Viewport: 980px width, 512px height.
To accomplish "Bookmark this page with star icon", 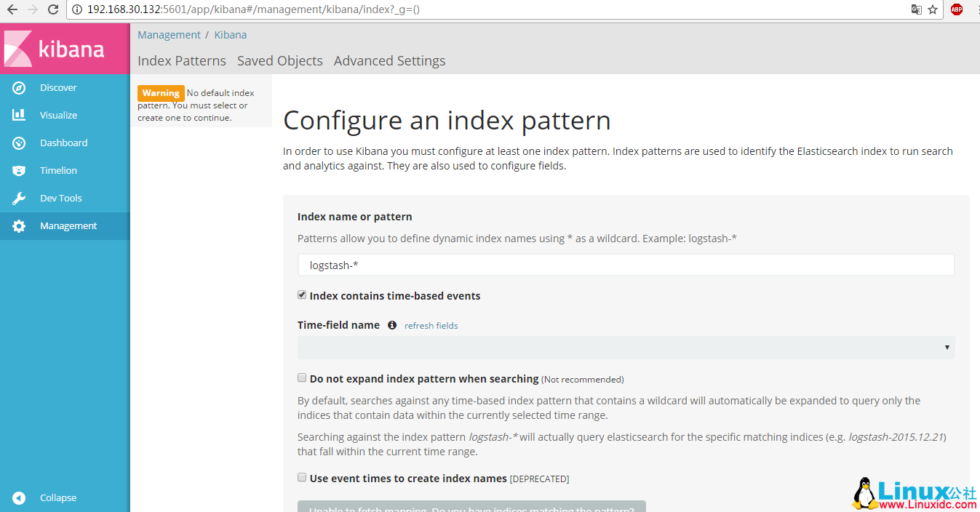I will (x=933, y=9).
